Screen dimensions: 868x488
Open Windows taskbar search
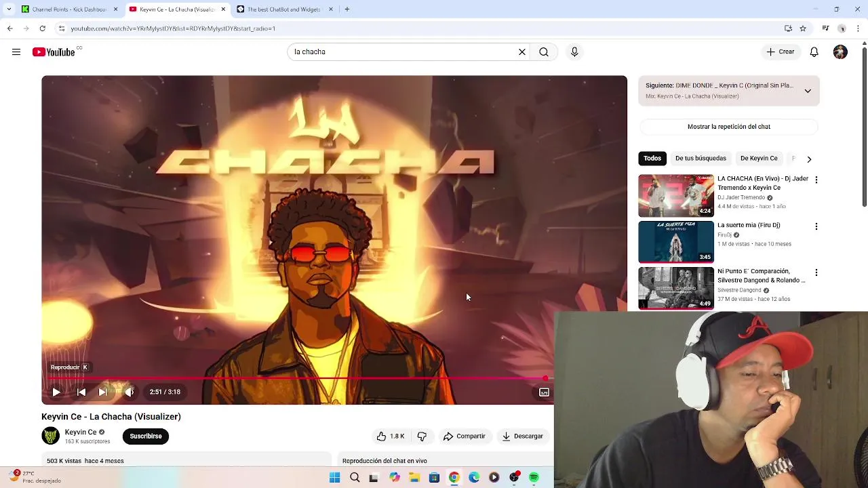pyautogui.click(x=355, y=478)
